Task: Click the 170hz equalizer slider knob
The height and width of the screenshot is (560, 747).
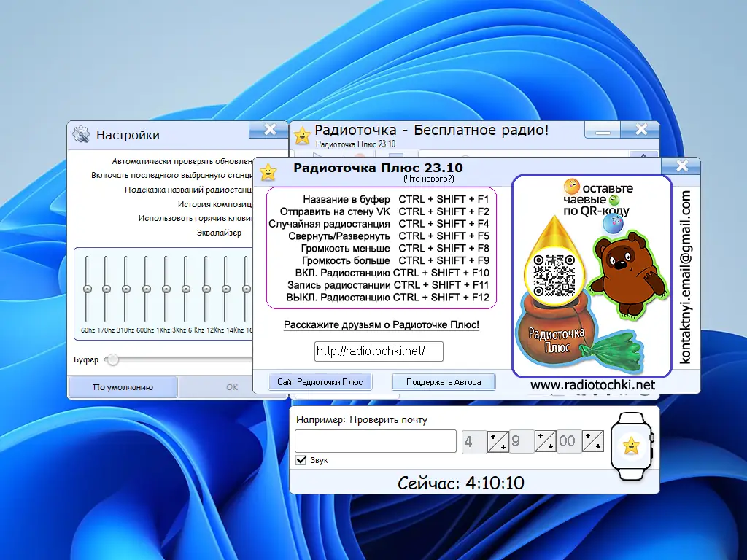Action: pyautogui.click(x=107, y=289)
